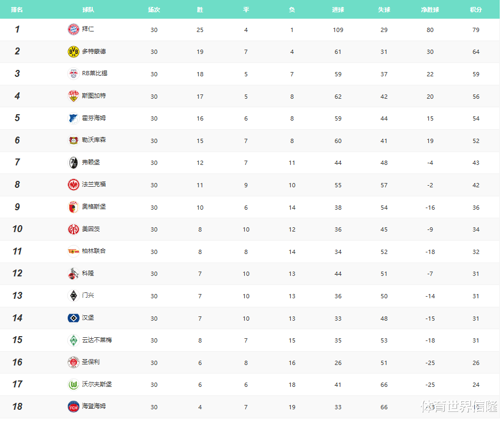Click the Leverkusen (勒沃库森) club logo
This screenshot has width=504, height=421.
73,140
